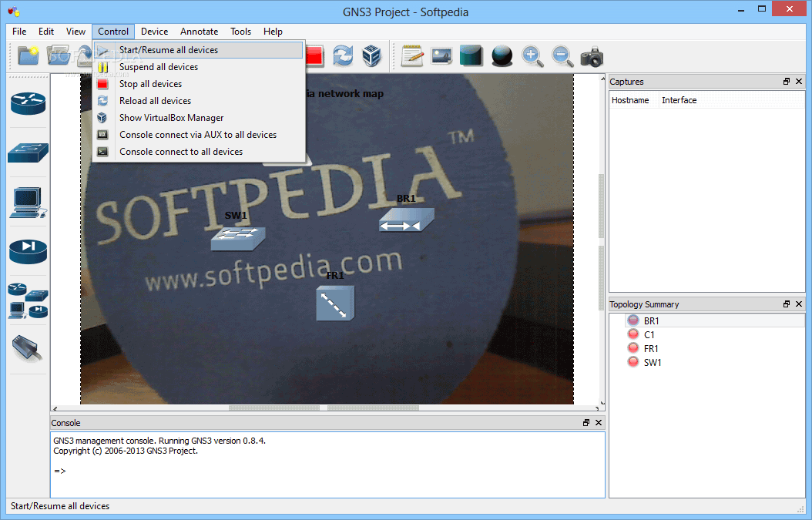Choose Suspend all devices

click(198, 67)
